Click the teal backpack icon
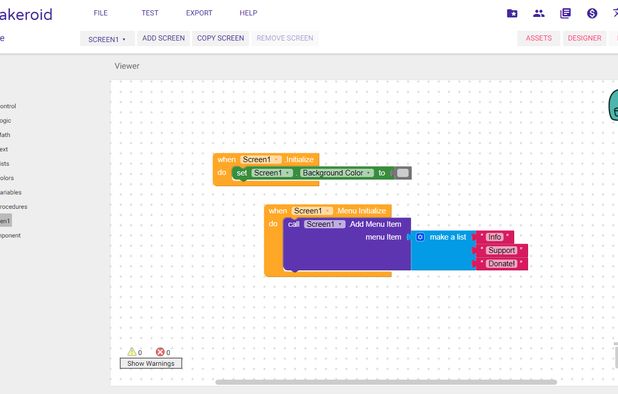 coord(613,105)
